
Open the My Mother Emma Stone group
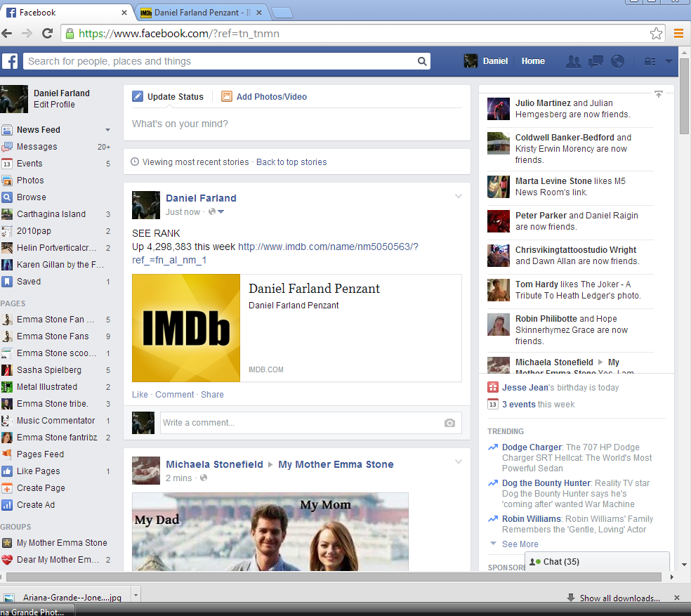coord(62,543)
